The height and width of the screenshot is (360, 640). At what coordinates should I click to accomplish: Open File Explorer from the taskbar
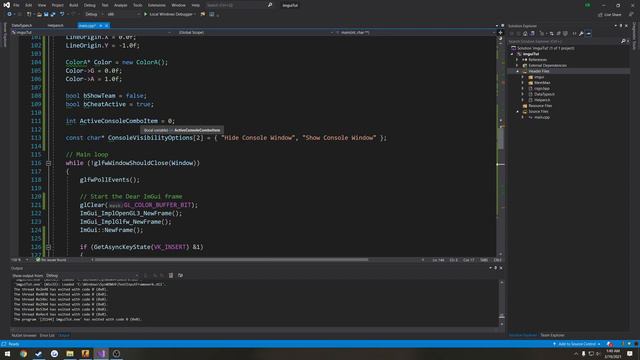[70, 353]
